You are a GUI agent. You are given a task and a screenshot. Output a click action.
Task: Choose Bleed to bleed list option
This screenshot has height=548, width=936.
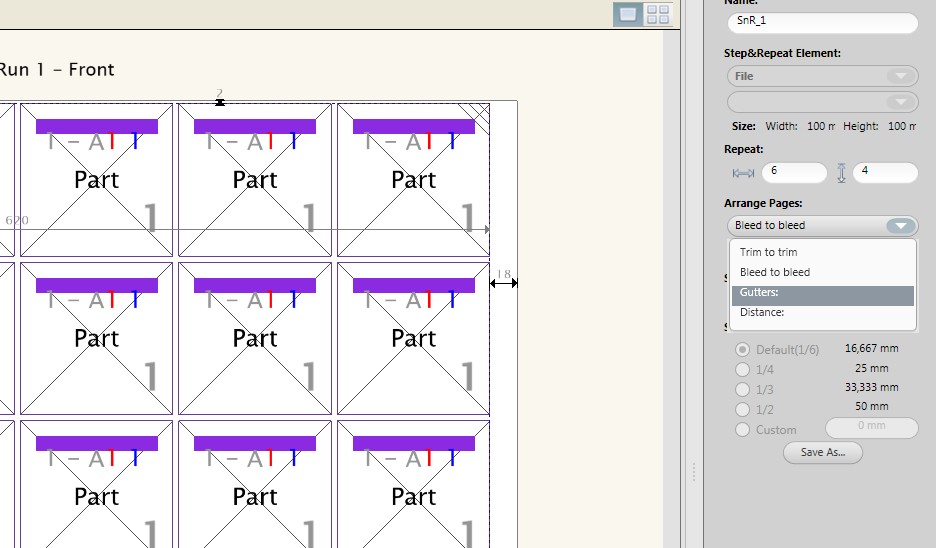(823, 272)
